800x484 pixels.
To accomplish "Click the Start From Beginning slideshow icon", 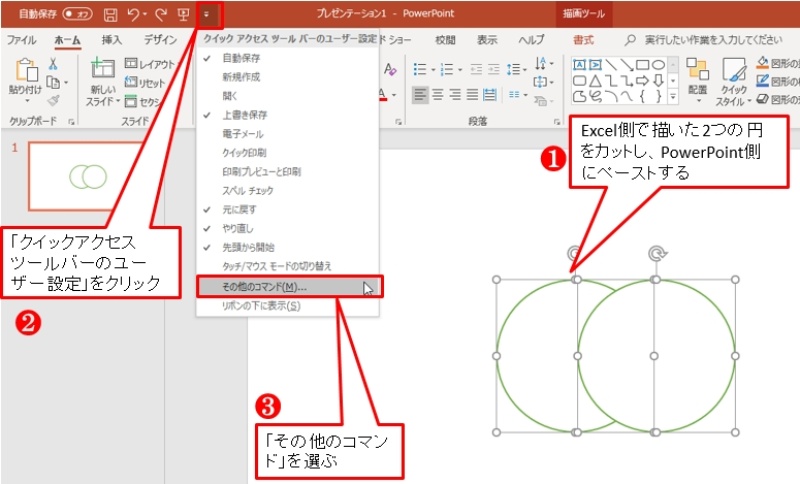I will 182,15.
